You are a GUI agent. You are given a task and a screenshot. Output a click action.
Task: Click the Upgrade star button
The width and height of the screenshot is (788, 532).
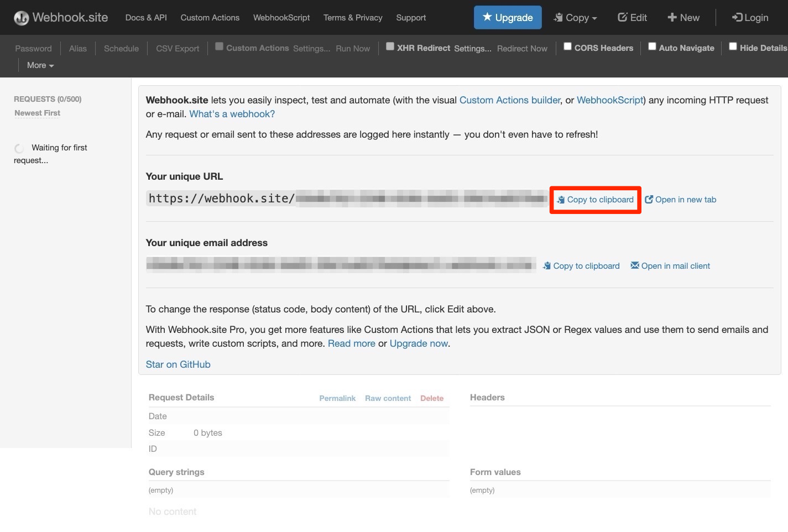tap(508, 18)
